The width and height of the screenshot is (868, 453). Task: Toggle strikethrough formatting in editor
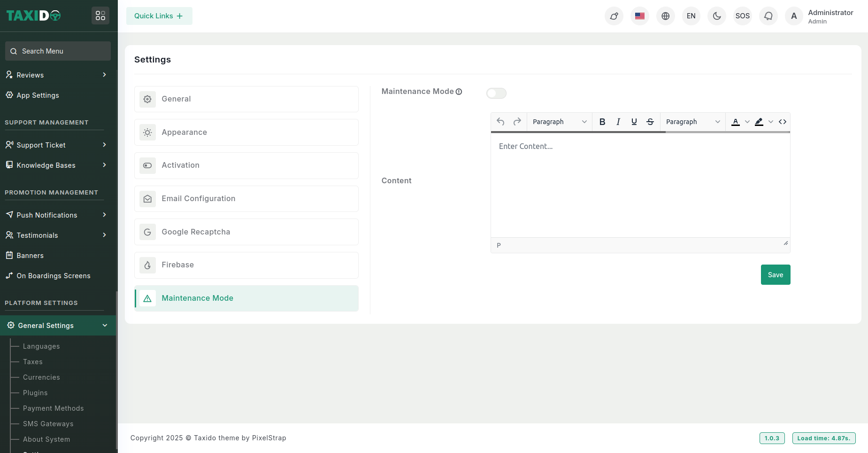pyautogui.click(x=650, y=122)
